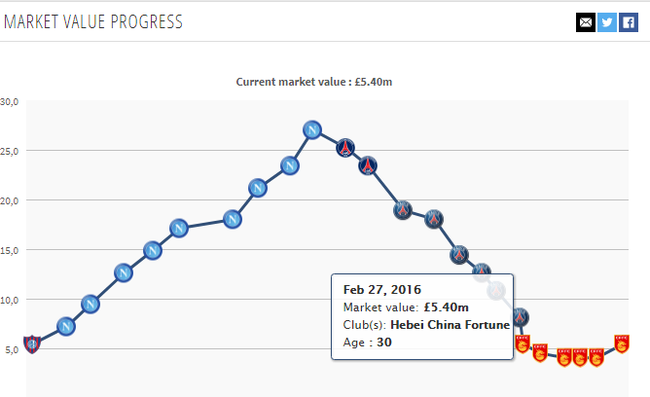Image resolution: width=650 pixels, height=397 pixels.
Task: Select the Napoli marker on the 15 line
Action: click(153, 250)
